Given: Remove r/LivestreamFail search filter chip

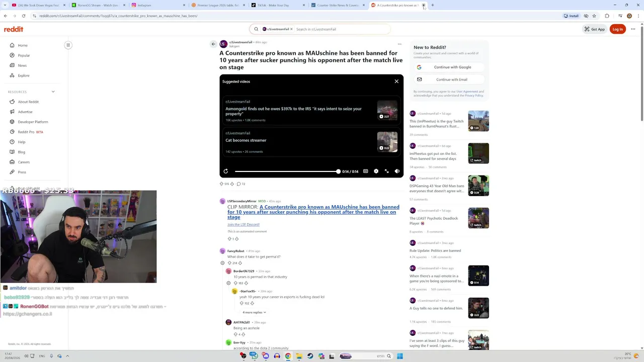Looking at the screenshot, I should tap(291, 29).
